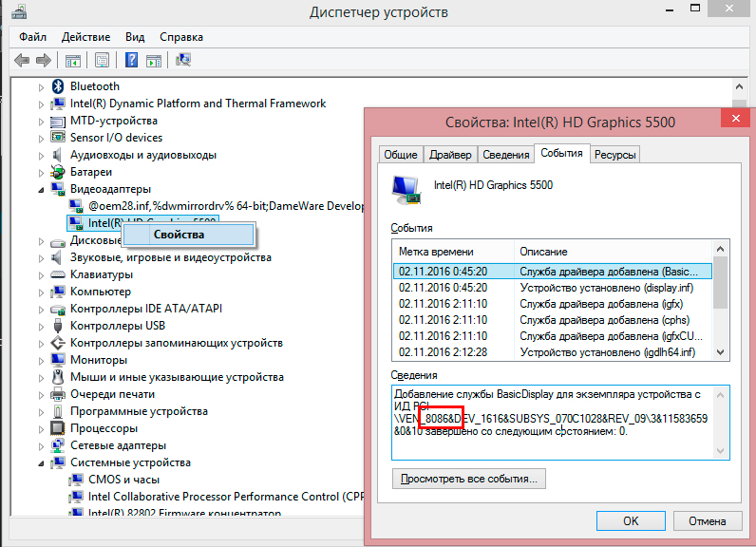
Task: Click the Scan for hardware changes icon
Action: coord(183,60)
